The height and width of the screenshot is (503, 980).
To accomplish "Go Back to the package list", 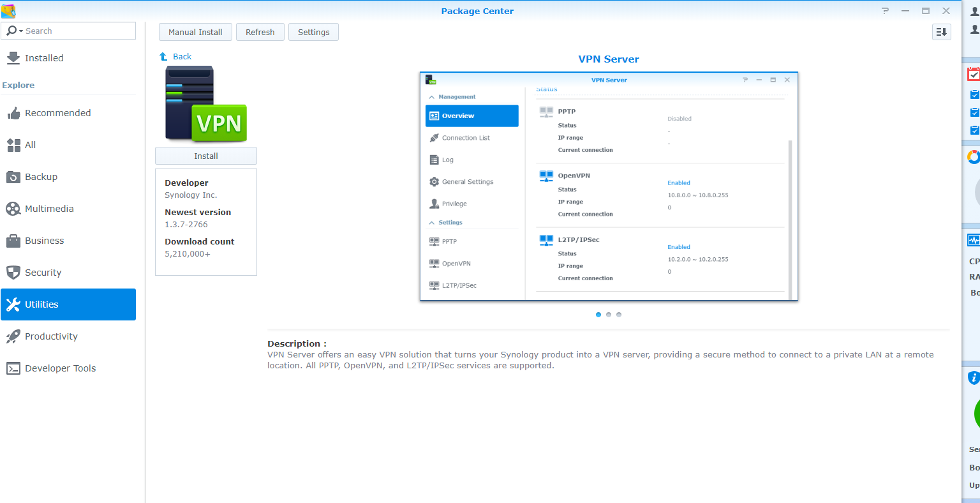I will 182,57.
